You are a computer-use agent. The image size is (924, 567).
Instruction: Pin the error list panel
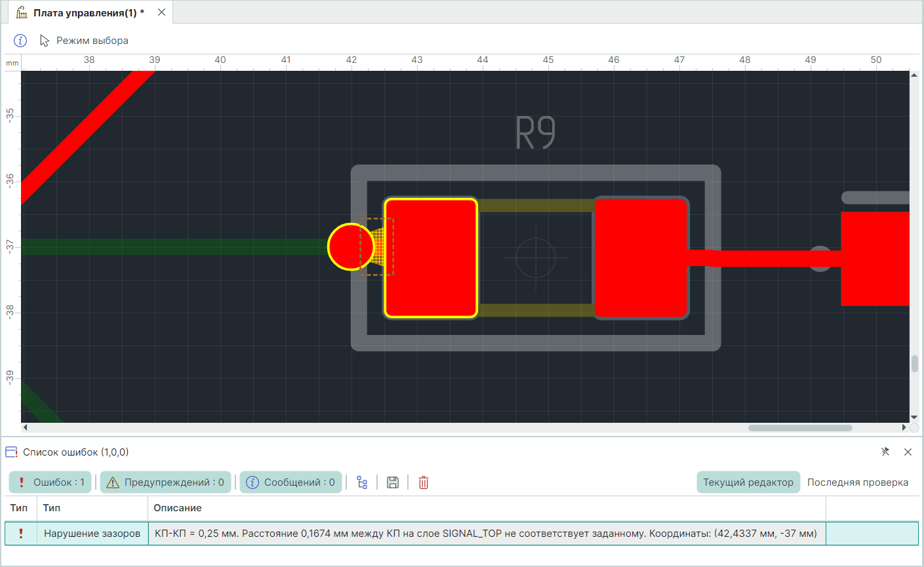[x=885, y=452]
